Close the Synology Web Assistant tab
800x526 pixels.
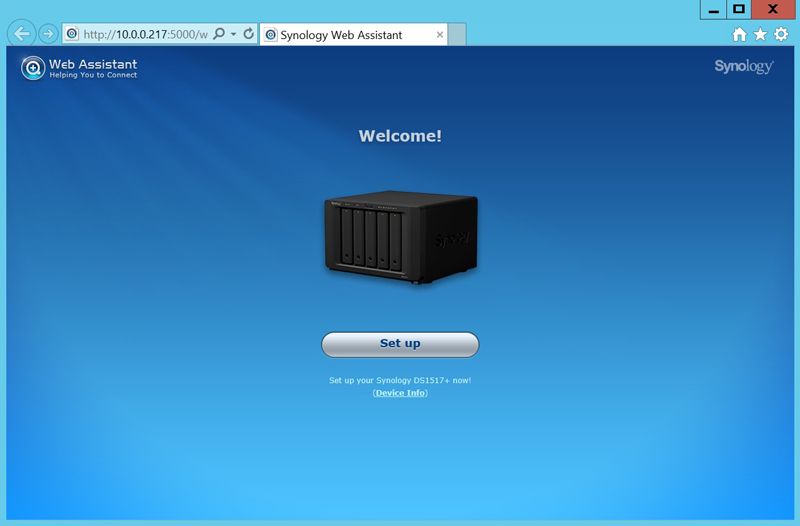point(440,35)
